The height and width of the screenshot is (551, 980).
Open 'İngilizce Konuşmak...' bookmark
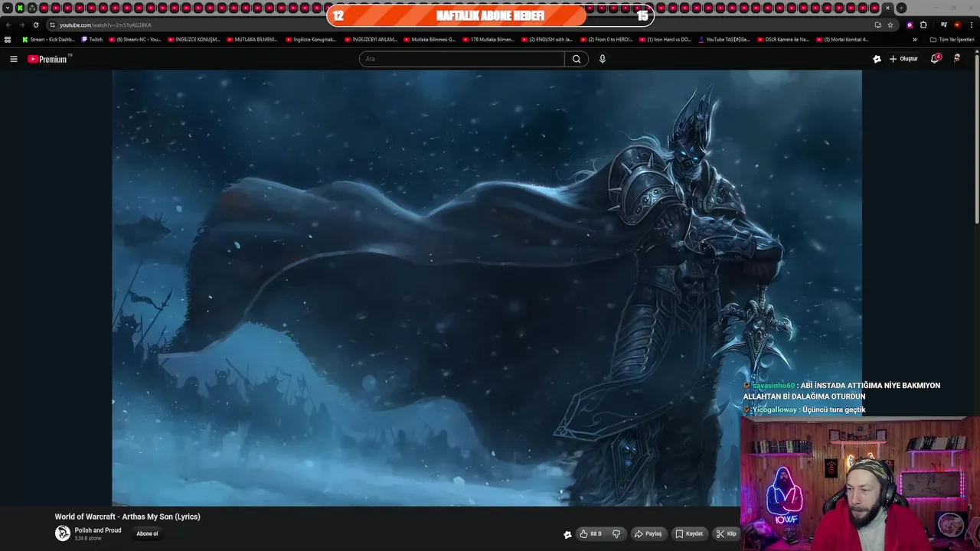[x=310, y=39]
